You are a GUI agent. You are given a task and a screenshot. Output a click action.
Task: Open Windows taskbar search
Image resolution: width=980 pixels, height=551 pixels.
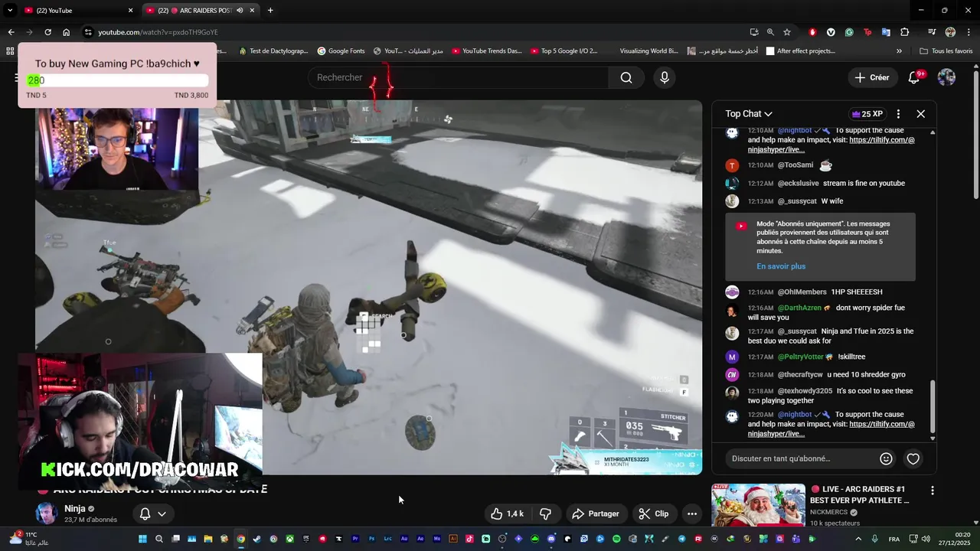click(159, 539)
